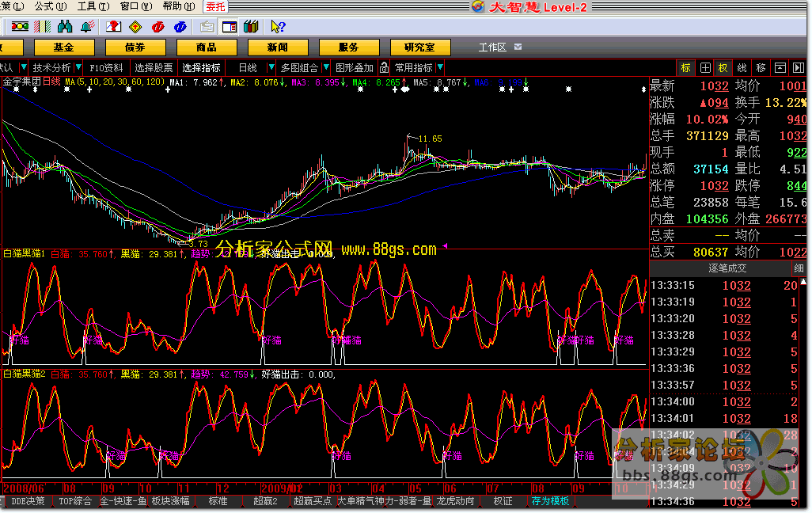Click the 白猫黑猫1 indicator label
This screenshot has height=513, width=812.
point(24,254)
